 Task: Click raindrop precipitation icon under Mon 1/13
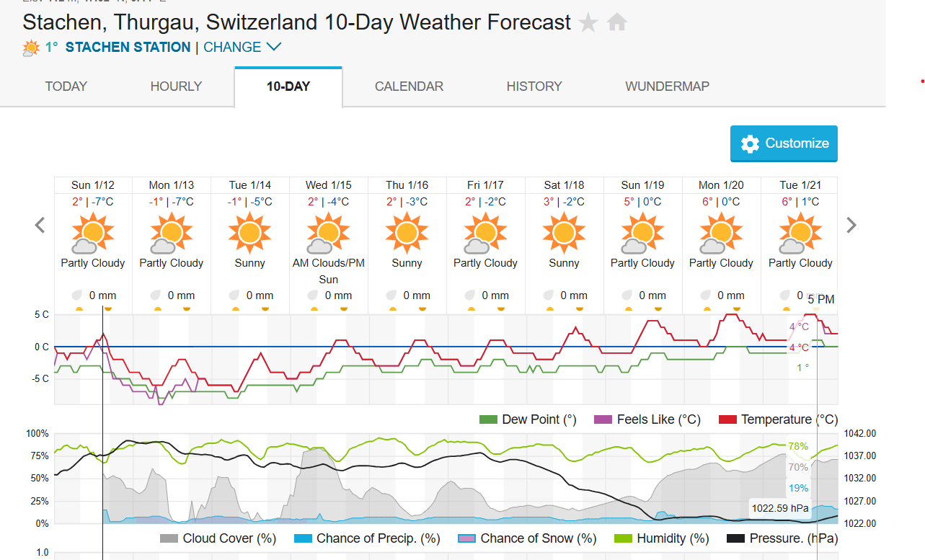156,295
